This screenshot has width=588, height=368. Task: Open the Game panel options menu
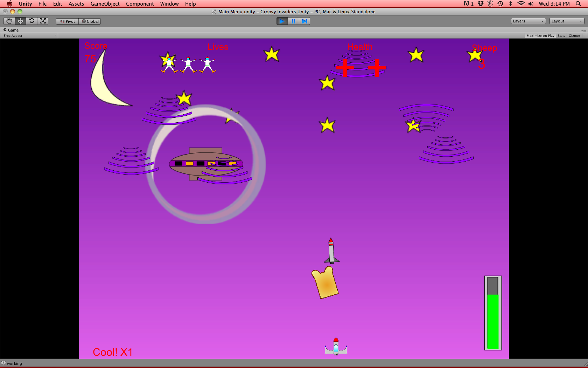[584, 30]
